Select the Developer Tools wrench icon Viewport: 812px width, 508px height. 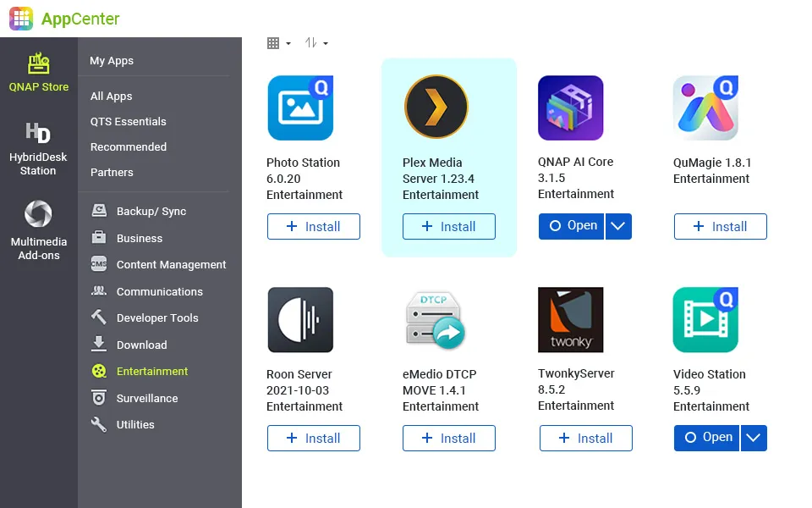96,317
